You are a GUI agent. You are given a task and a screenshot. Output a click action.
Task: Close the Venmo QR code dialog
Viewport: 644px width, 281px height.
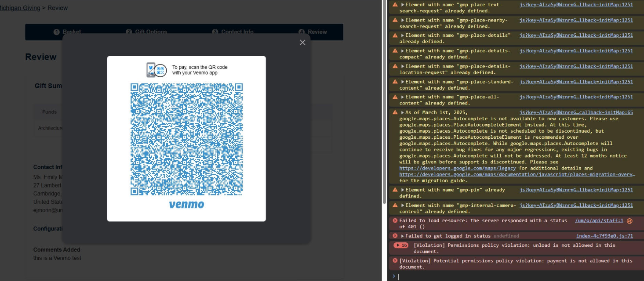pyautogui.click(x=302, y=43)
